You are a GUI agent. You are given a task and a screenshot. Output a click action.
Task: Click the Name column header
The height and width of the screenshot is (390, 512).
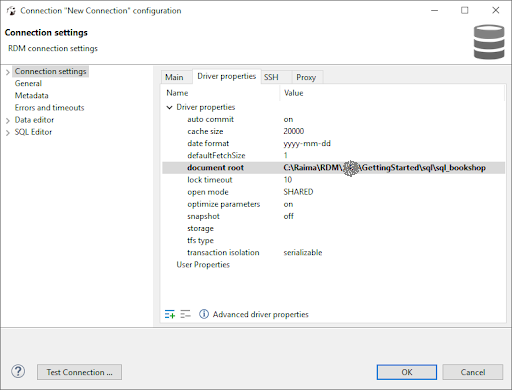[x=177, y=93]
